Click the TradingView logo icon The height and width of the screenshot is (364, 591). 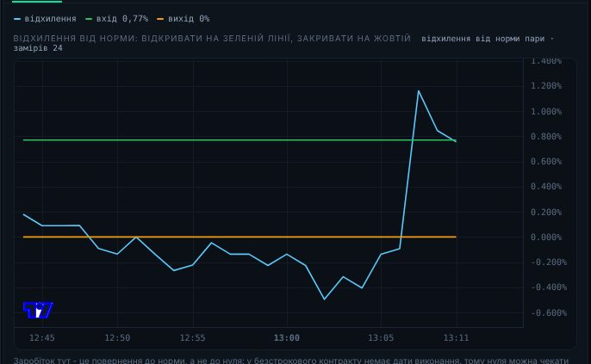click(38, 310)
